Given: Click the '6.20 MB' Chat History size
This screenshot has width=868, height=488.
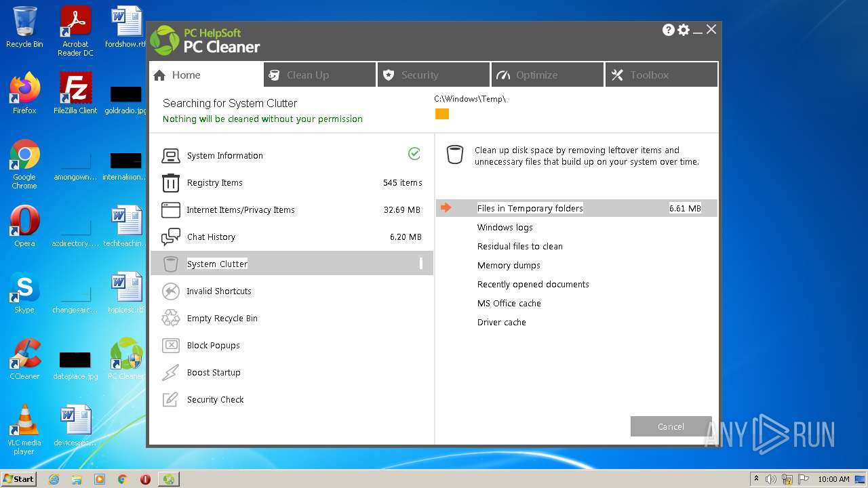Looking at the screenshot, I should pyautogui.click(x=406, y=237).
